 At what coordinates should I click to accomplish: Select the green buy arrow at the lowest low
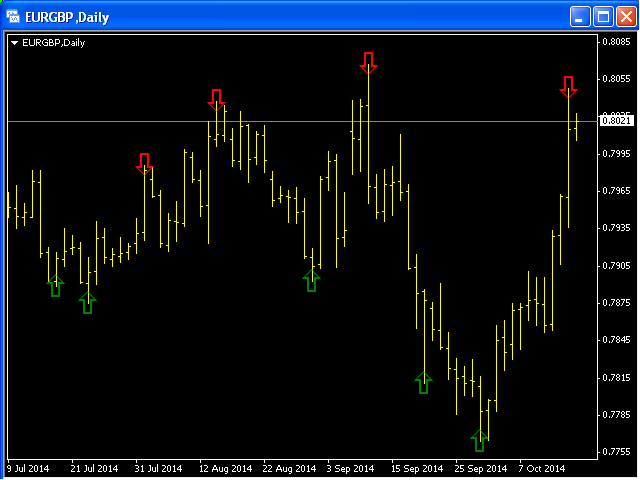point(480,441)
